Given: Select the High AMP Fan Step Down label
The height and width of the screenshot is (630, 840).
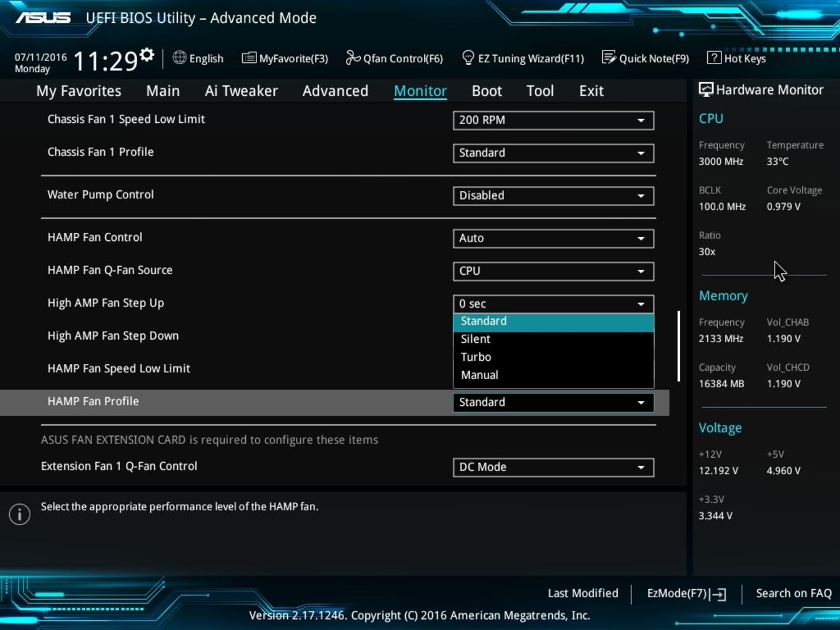Looking at the screenshot, I should click(x=113, y=335).
